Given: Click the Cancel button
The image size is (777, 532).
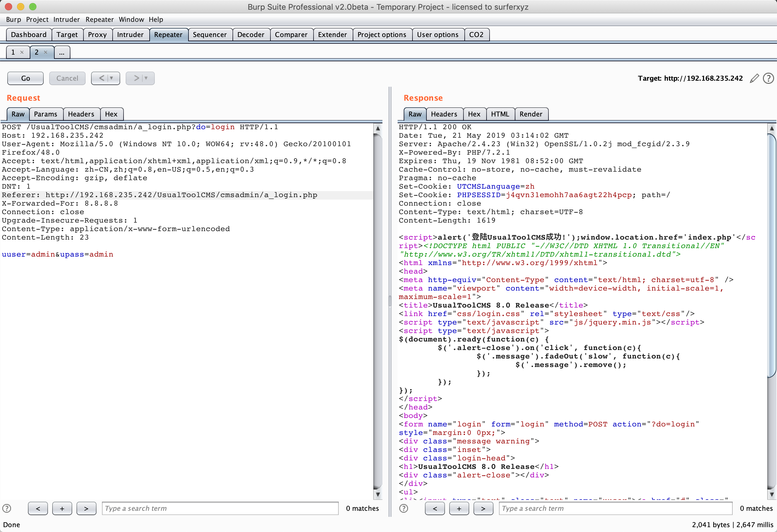Looking at the screenshot, I should pyautogui.click(x=67, y=78).
